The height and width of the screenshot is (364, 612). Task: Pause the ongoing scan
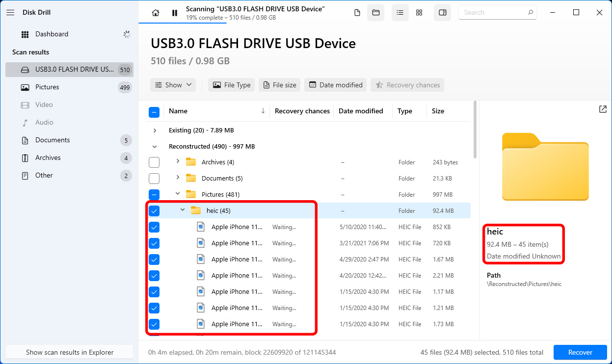click(x=175, y=13)
